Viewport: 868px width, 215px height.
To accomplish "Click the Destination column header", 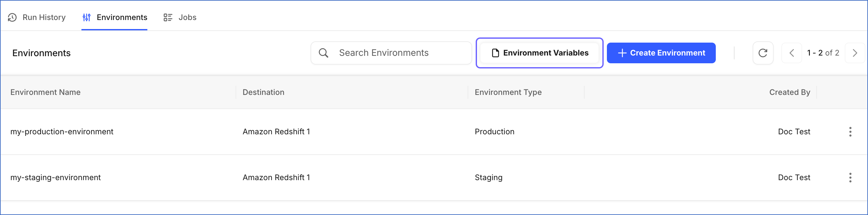I will pos(263,93).
